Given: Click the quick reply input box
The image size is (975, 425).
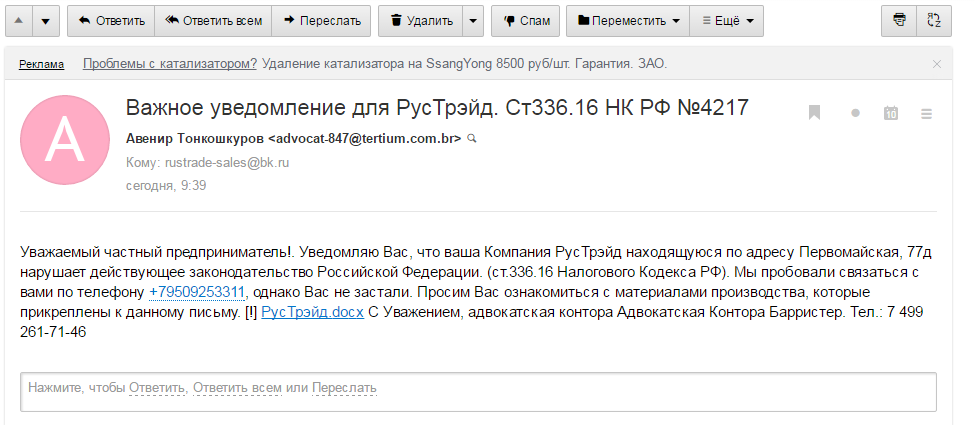Looking at the screenshot, I should tap(478, 392).
